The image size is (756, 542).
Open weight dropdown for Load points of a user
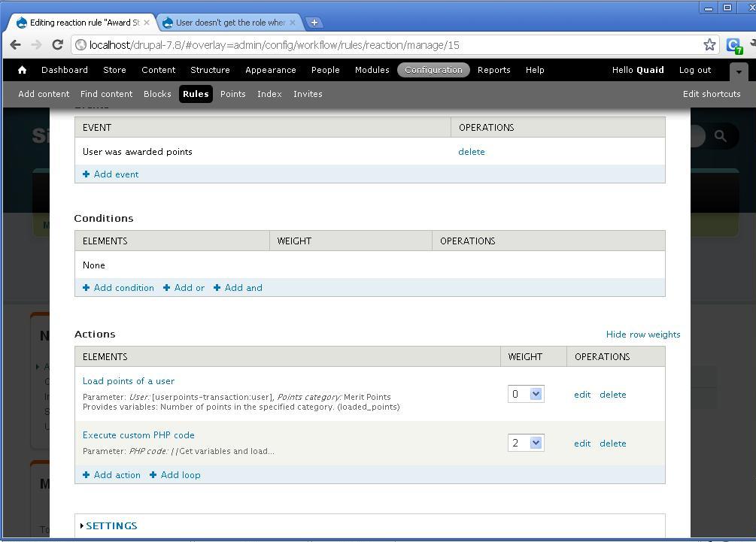(x=526, y=394)
